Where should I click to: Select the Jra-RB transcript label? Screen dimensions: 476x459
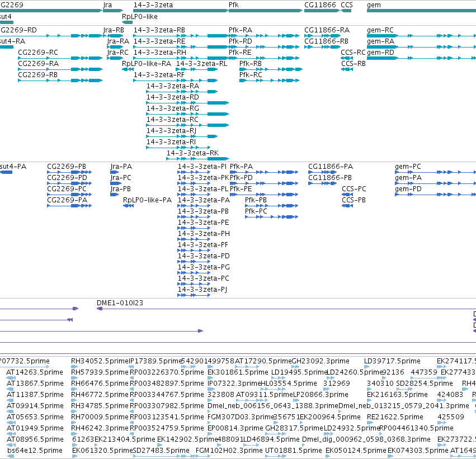pyautogui.click(x=114, y=30)
